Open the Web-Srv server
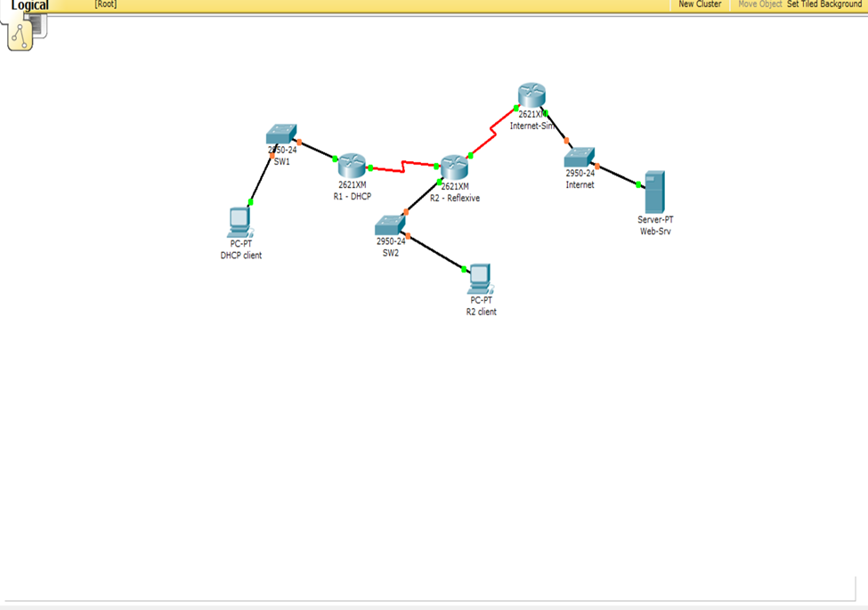 pos(656,192)
